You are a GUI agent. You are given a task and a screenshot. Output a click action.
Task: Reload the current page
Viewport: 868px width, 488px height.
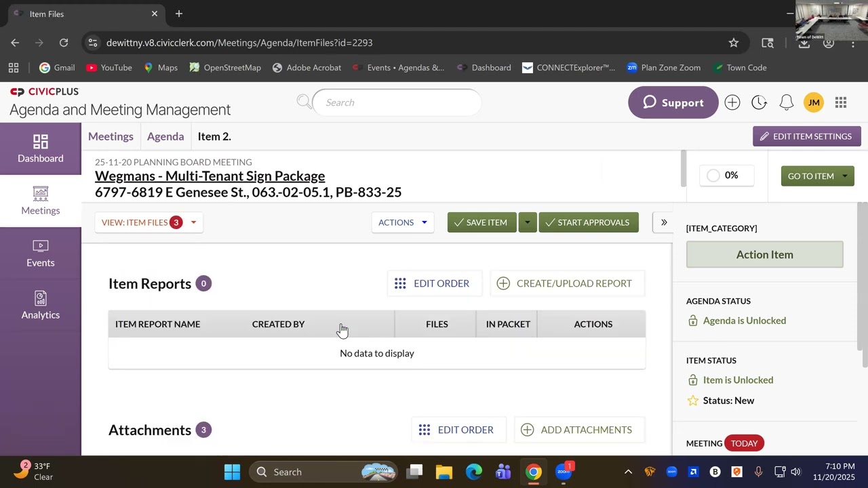tap(64, 43)
